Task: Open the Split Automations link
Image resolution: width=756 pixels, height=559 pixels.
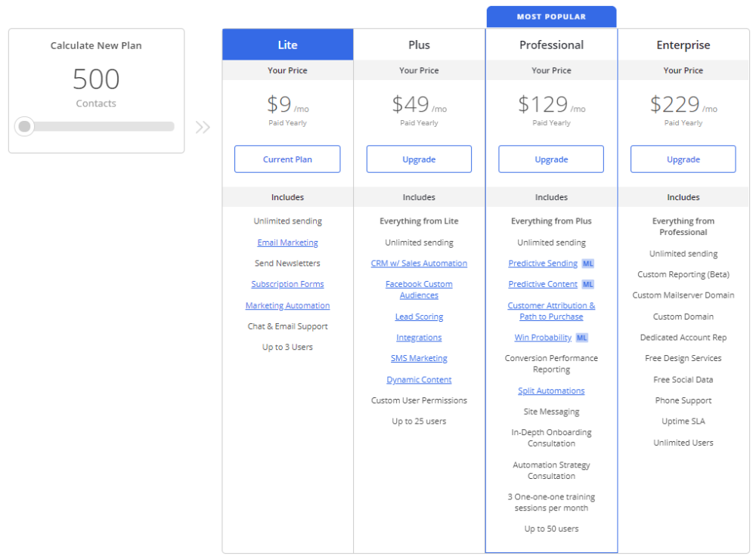Action: point(551,391)
